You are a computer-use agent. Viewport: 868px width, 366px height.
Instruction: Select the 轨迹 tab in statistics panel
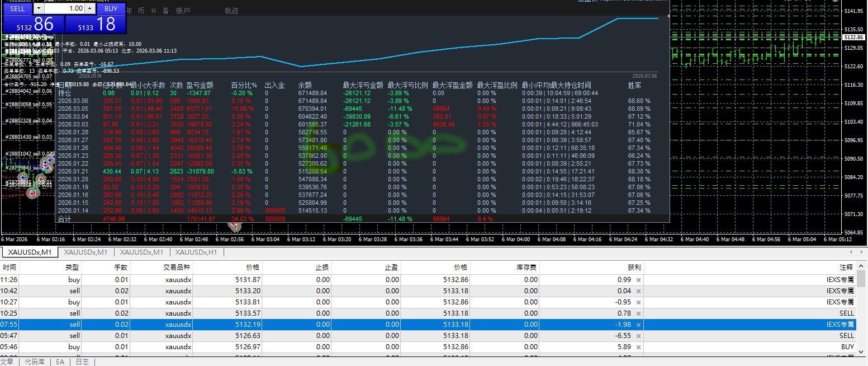(231, 11)
